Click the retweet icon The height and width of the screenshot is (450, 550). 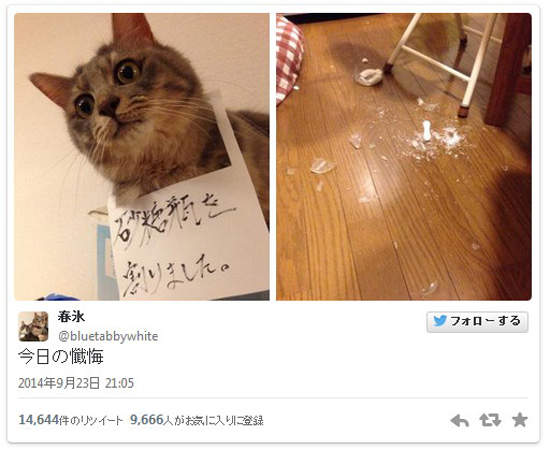pyautogui.click(x=490, y=420)
